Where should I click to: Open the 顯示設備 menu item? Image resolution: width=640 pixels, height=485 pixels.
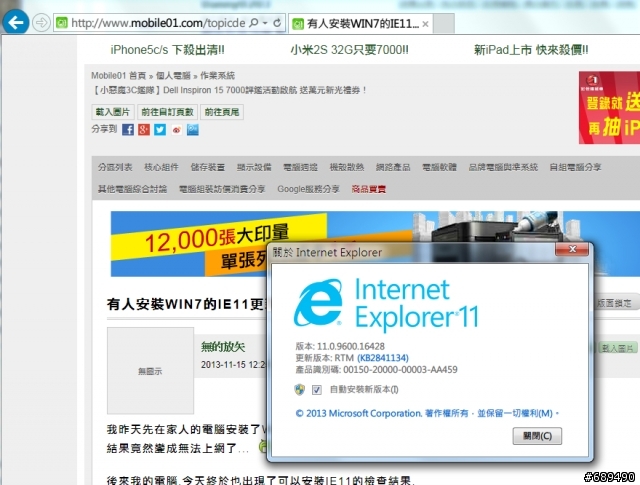254,167
